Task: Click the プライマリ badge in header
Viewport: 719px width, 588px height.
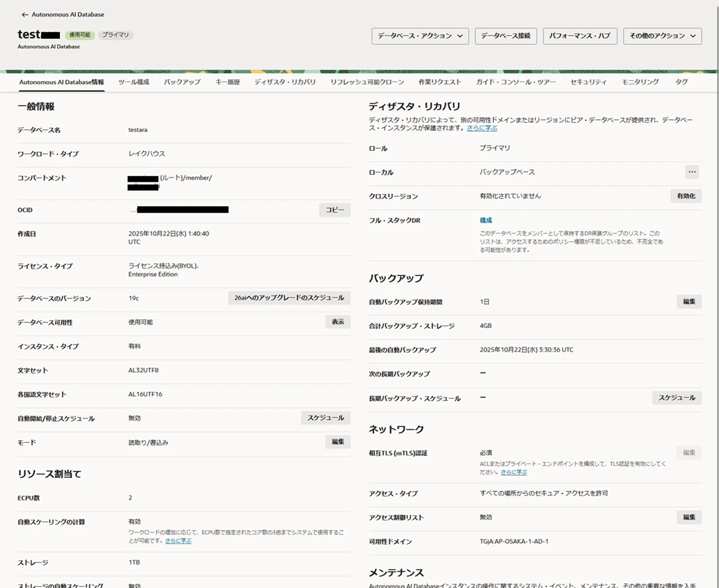Action: pos(115,35)
